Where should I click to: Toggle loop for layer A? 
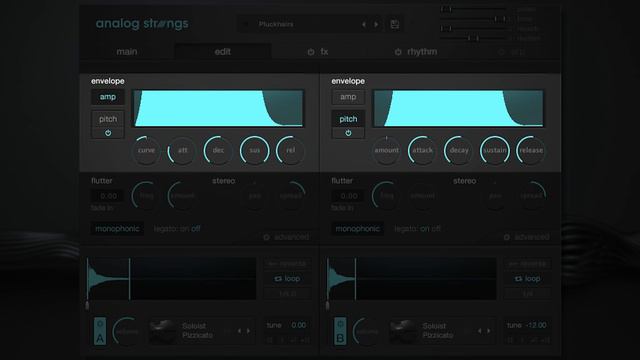pos(288,278)
